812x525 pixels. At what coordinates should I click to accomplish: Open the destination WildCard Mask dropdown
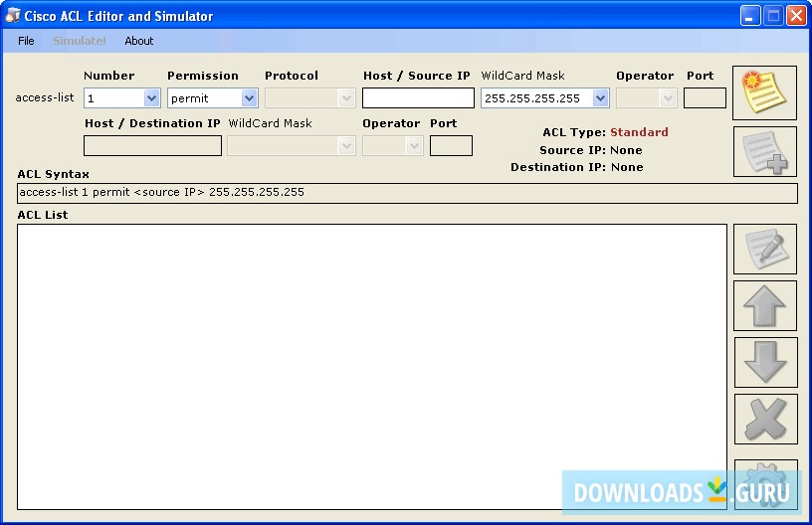[346, 146]
